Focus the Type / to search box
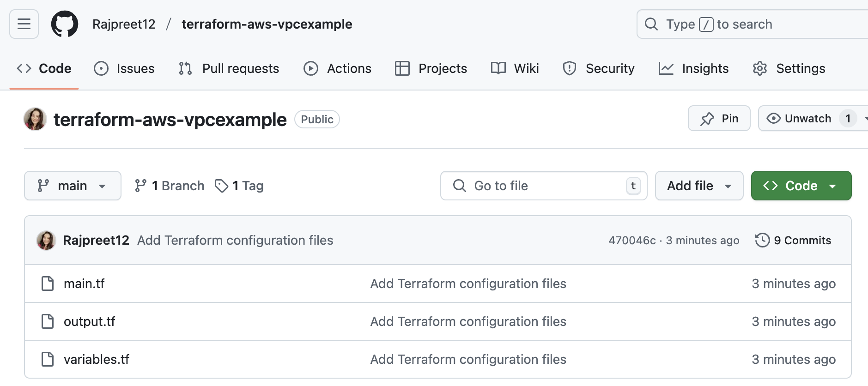The height and width of the screenshot is (386, 868). 752,24
